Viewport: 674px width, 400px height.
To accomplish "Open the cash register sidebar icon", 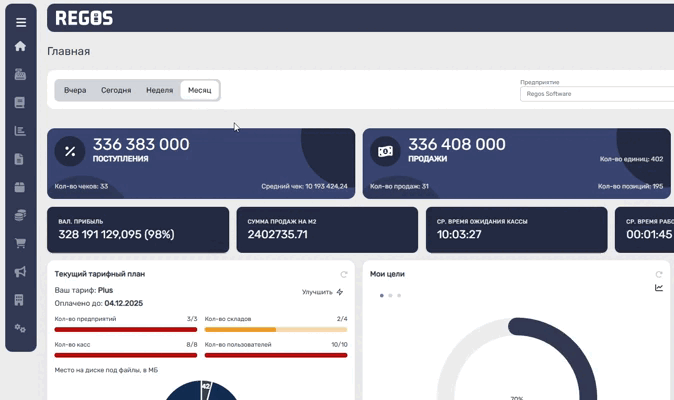I will (20, 74).
